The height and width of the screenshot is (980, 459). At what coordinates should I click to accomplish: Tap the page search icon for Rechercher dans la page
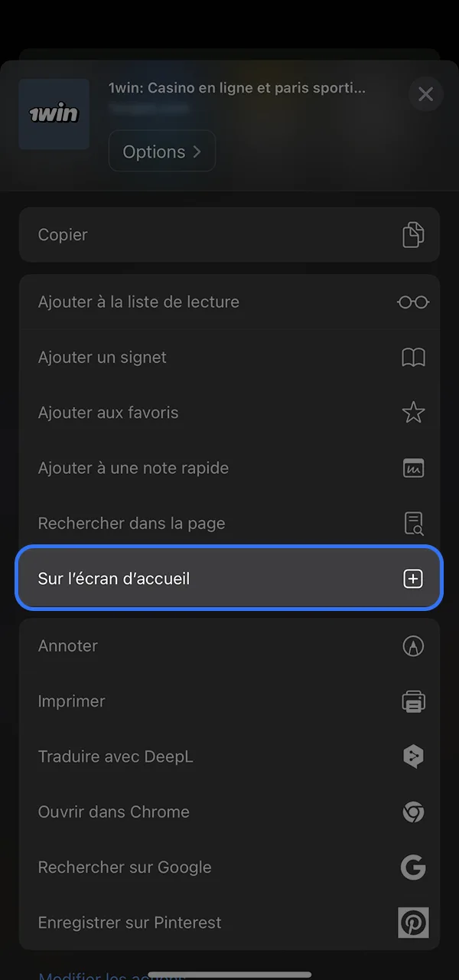413,523
